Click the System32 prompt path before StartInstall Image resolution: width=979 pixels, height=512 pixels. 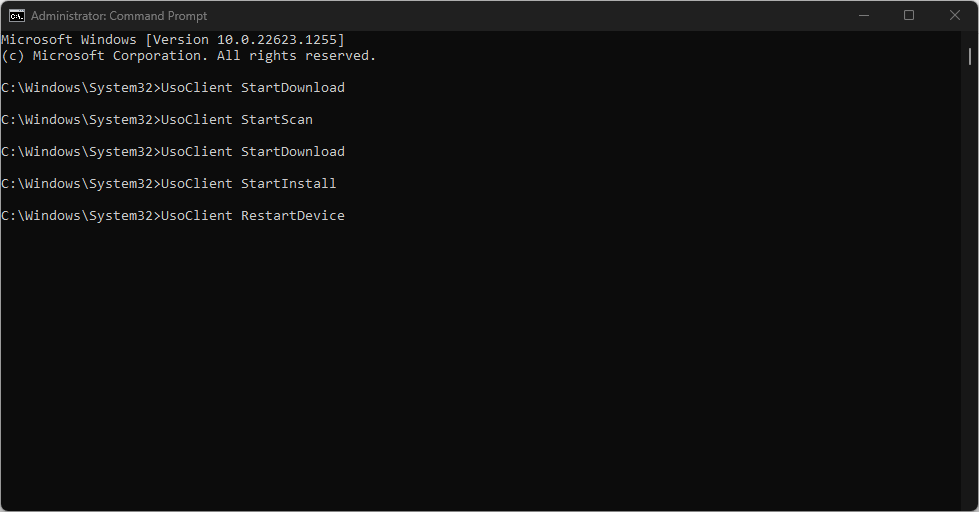click(x=78, y=184)
